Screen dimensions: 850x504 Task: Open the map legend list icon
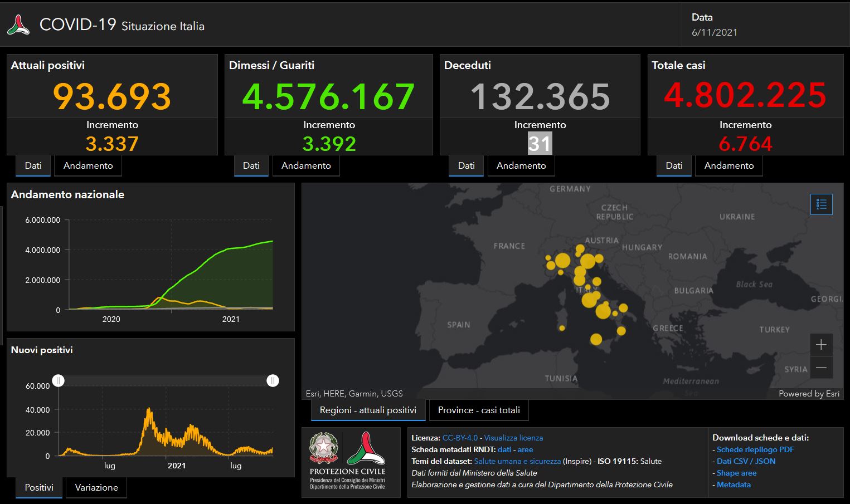click(x=821, y=204)
